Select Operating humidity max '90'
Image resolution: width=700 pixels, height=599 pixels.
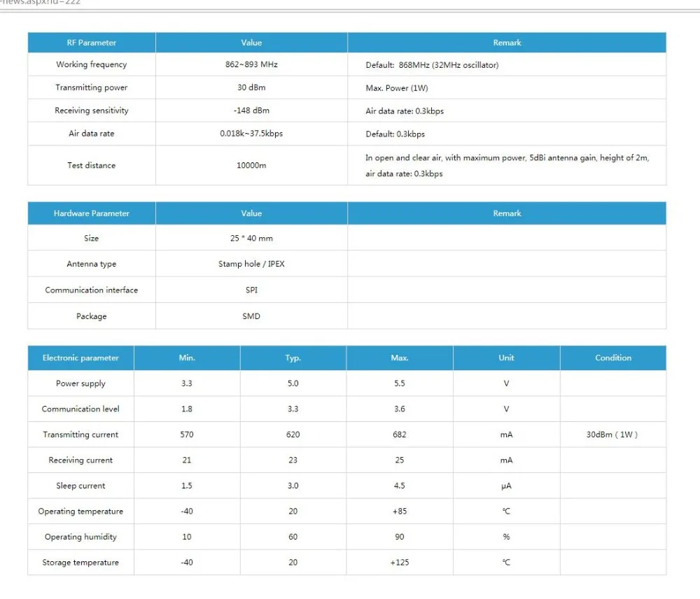tap(400, 537)
